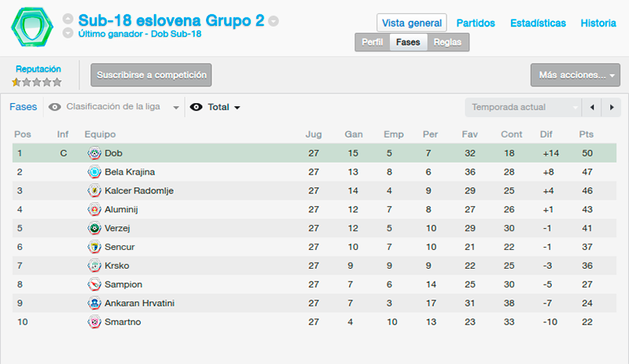The width and height of the screenshot is (629, 364).
Task: Toggle the eye icon next to Total
Action: 196,107
